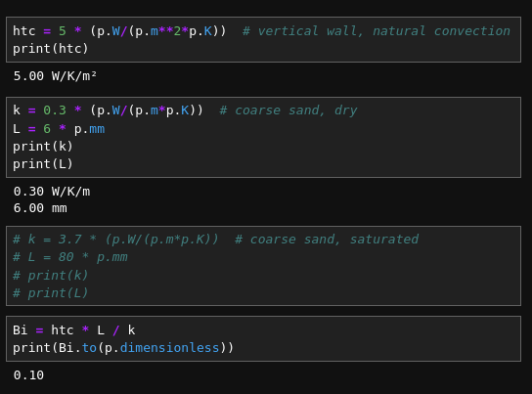Click the line 'print(Bi.to(p.dimensionless))'
The height and width of the screenshot is (394, 532).
123,348
